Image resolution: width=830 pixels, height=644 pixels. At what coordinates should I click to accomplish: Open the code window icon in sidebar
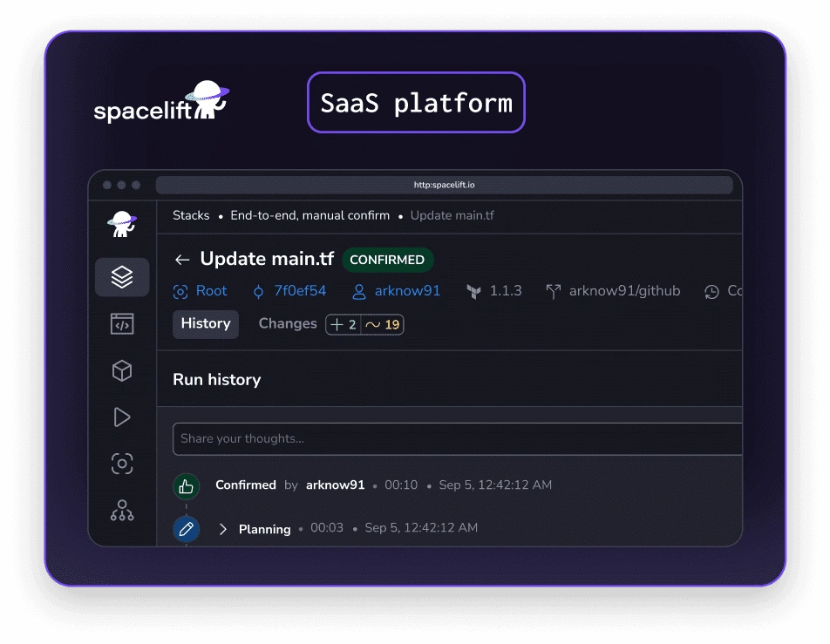[x=122, y=324]
